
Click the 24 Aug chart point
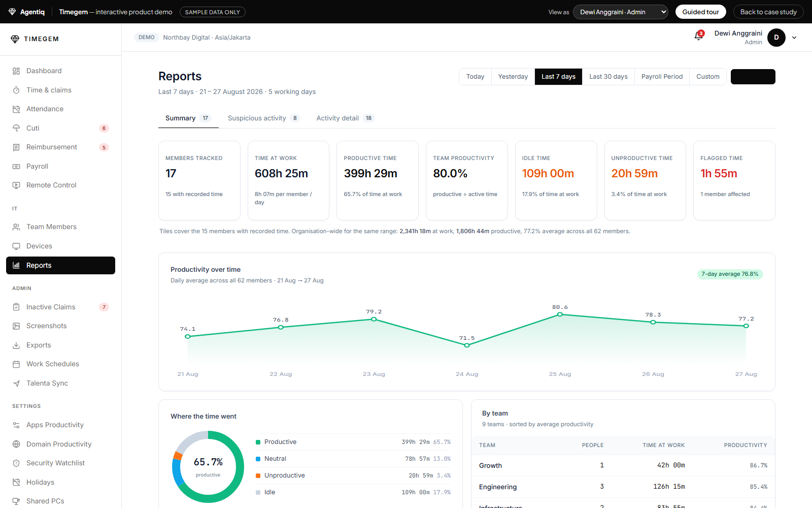467,345
